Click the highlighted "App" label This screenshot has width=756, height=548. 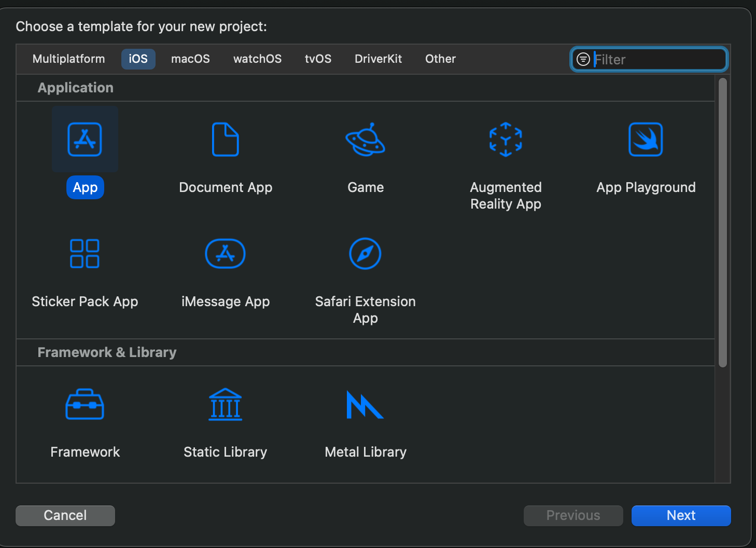point(86,187)
